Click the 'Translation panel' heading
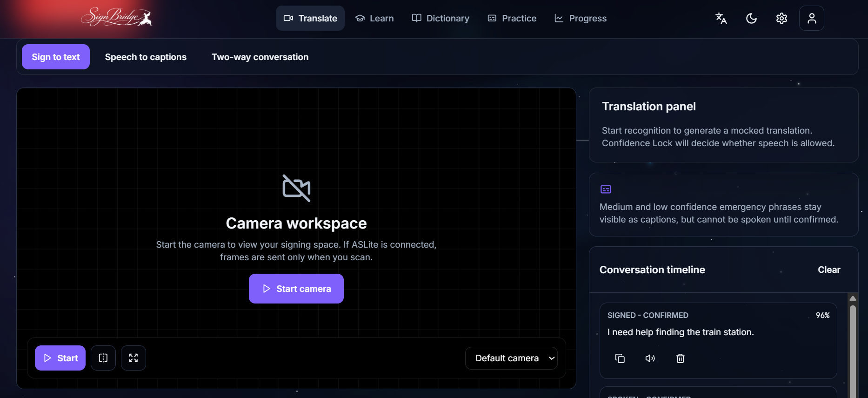Image resolution: width=868 pixels, height=398 pixels. tap(648, 106)
